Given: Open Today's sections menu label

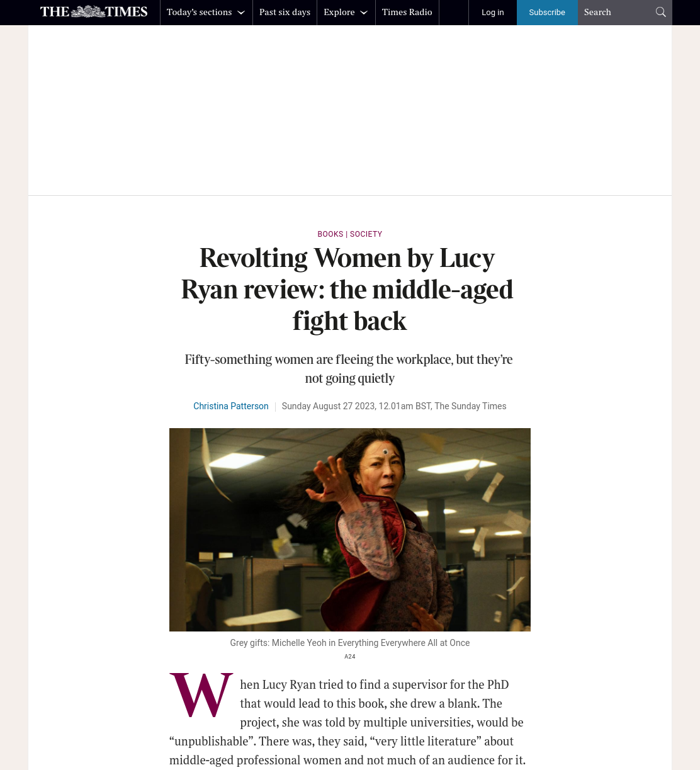Looking at the screenshot, I should point(199,12).
